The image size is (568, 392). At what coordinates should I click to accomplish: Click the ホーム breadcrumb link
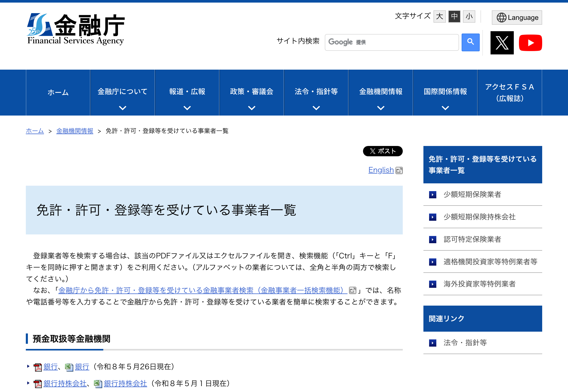[x=35, y=131]
